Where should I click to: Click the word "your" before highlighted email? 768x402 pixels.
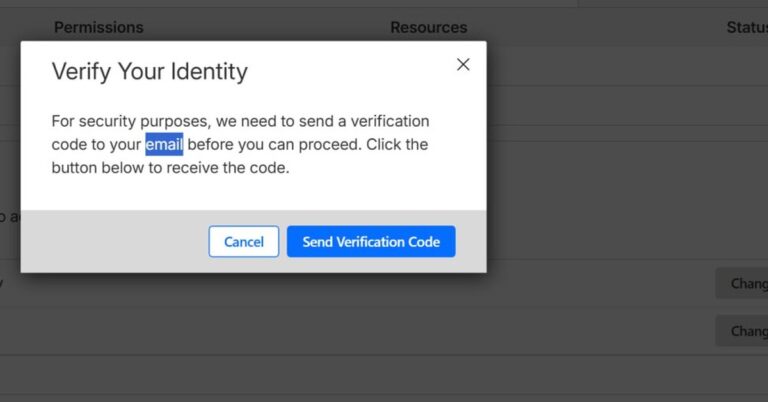(x=125, y=145)
